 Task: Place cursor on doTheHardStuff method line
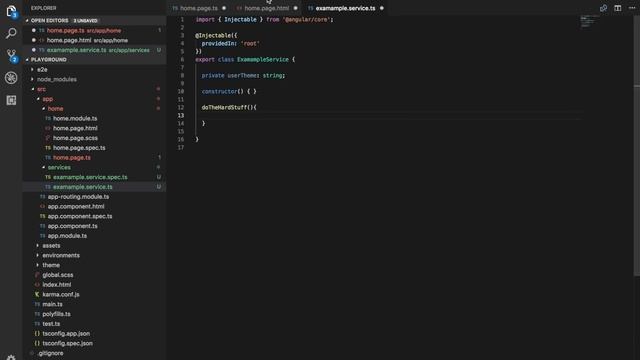(x=229, y=108)
